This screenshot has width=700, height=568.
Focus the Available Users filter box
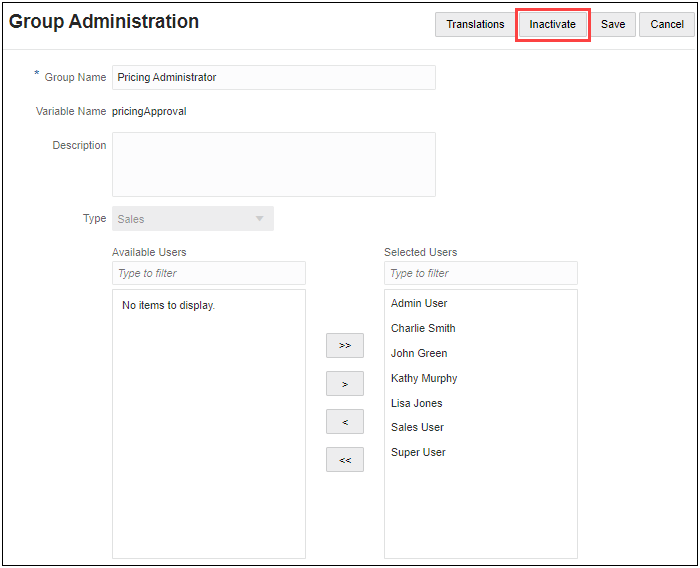pos(208,273)
